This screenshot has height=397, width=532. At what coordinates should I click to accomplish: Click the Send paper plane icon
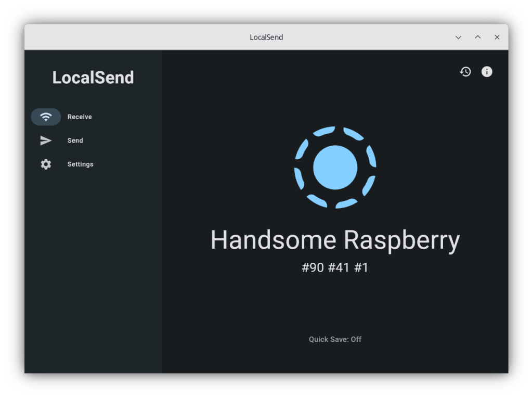coord(45,140)
